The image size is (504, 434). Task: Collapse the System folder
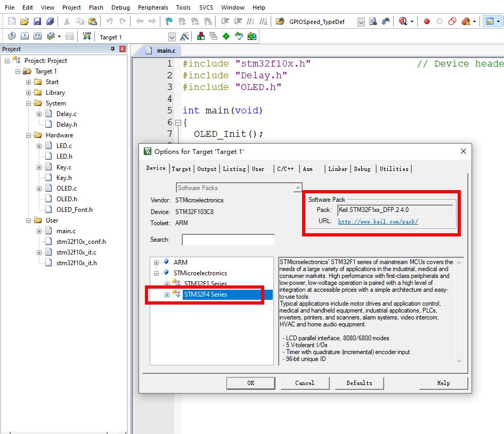[29, 103]
